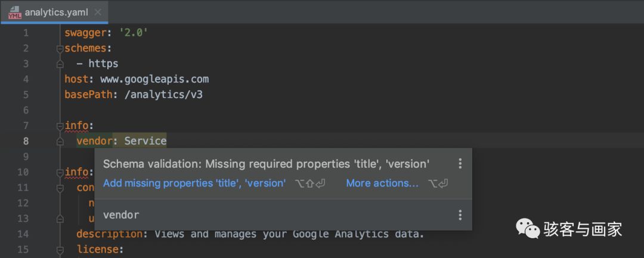644x258 pixels.
Task: Click Add missing properties 'title', 'version' link
Action: (194, 183)
